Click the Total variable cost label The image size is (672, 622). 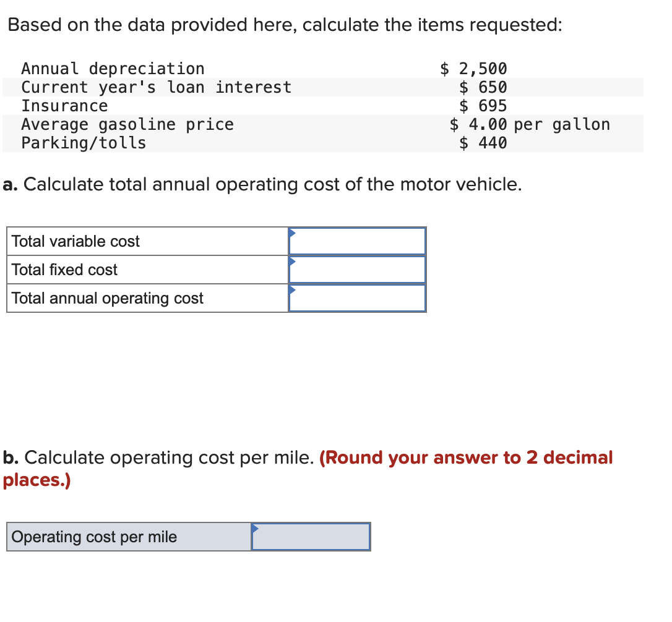(75, 241)
